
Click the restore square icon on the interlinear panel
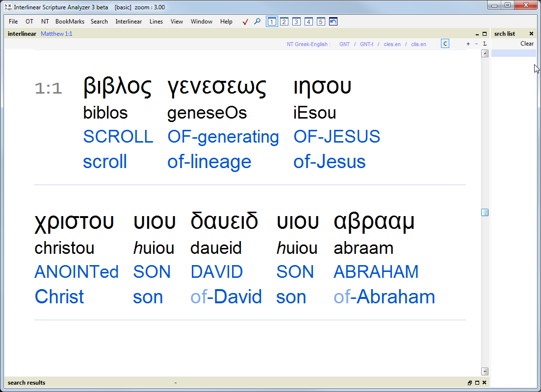485,33
